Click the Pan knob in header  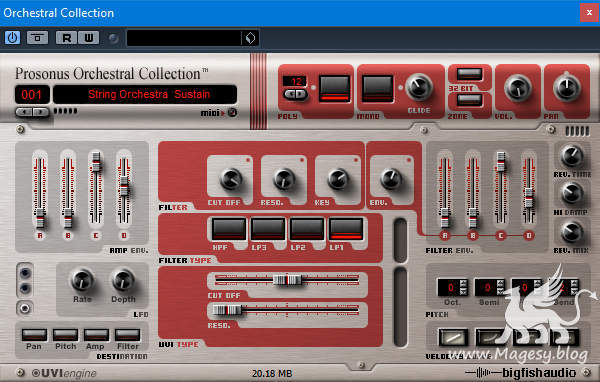(567, 88)
